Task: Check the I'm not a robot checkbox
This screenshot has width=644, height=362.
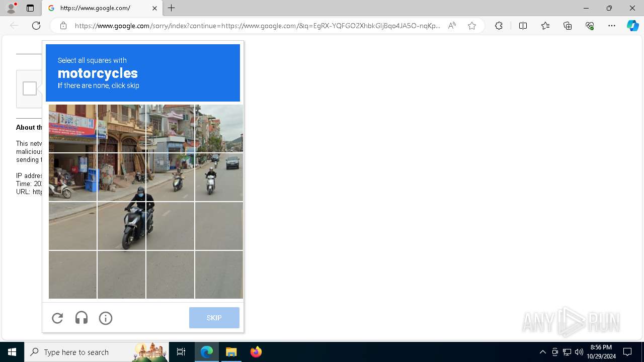Action: pos(30,88)
